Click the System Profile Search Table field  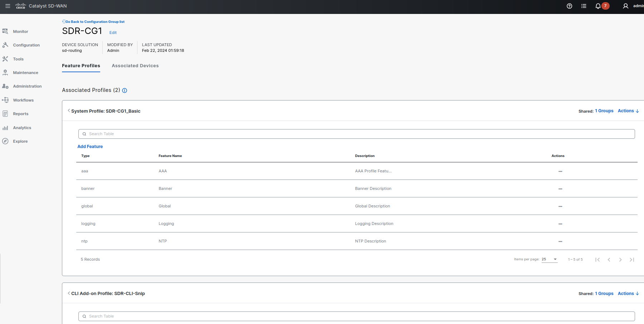click(356, 134)
